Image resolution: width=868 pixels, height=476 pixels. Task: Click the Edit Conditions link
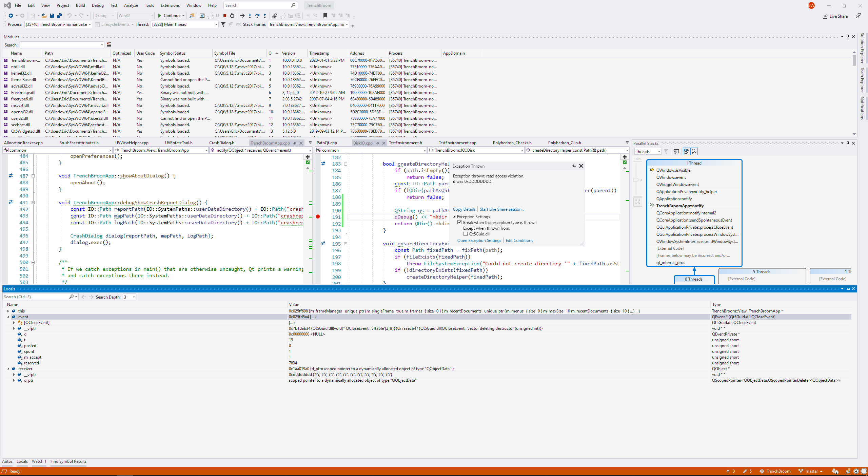point(519,241)
